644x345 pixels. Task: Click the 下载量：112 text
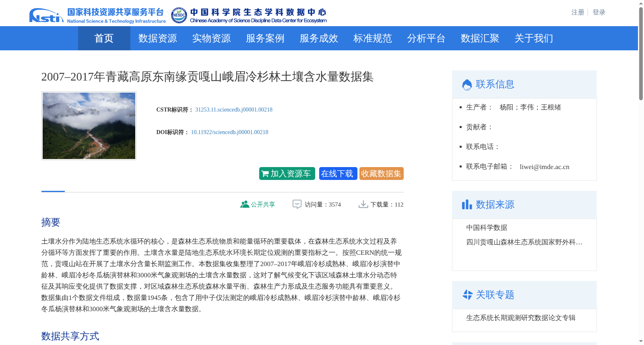[387, 205]
